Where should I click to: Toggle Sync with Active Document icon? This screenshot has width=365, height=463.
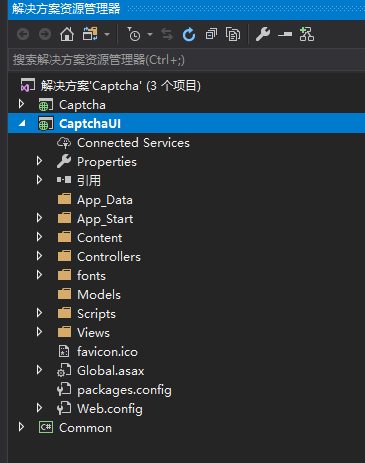point(167,34)
